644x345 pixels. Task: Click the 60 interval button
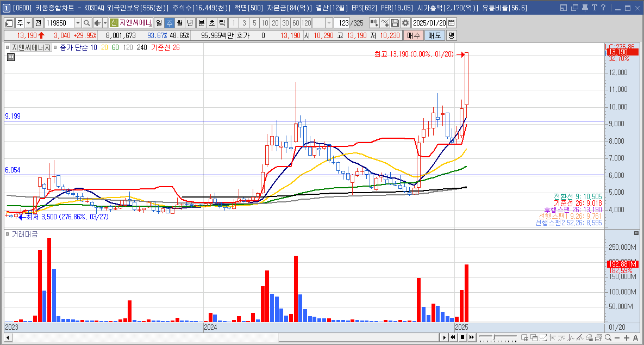(x=296, y=23)
